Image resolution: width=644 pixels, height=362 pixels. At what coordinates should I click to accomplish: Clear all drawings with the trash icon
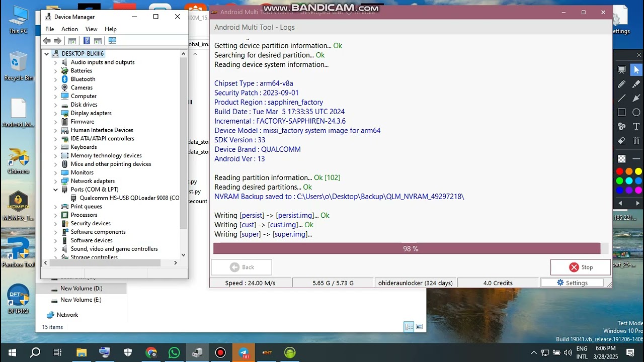point(636,141)
